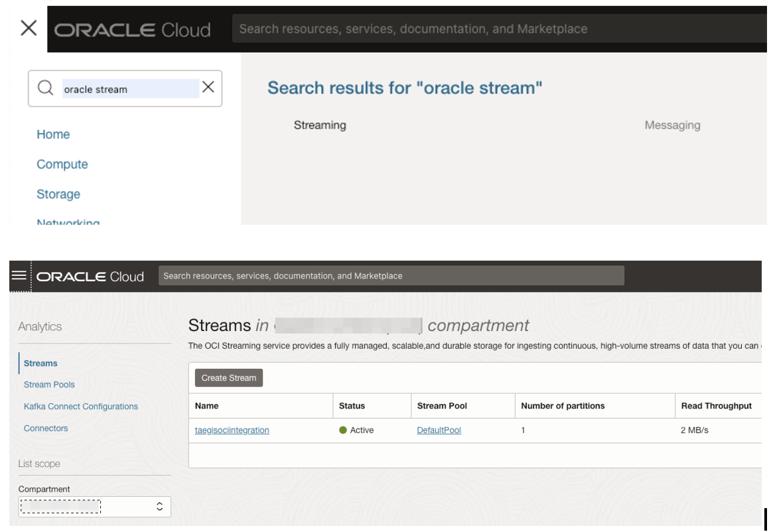The width and height of the screenshot is (771, 532).
Task: Click the Create Stream button
Action: 229,378
